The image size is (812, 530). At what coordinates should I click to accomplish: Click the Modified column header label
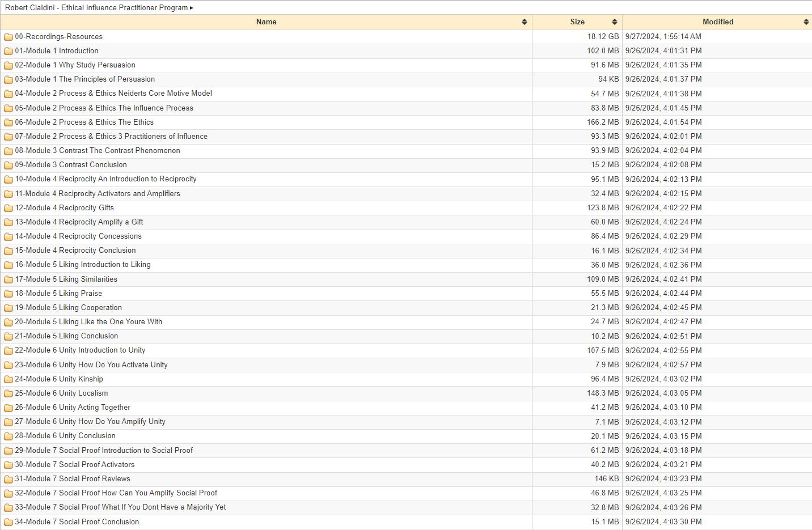pos(718,22)
